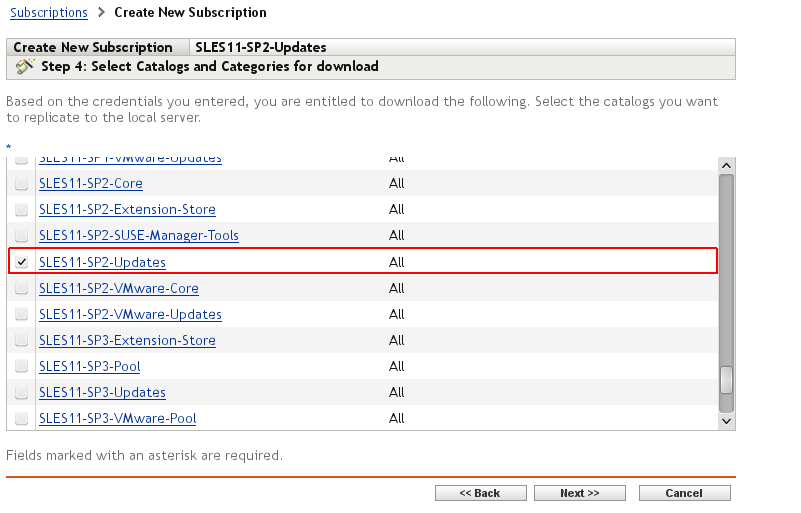The width and height of the screenshot is (801, 513).
Task: Select the Create New Subscription tab header
Action: pos(93,47)
